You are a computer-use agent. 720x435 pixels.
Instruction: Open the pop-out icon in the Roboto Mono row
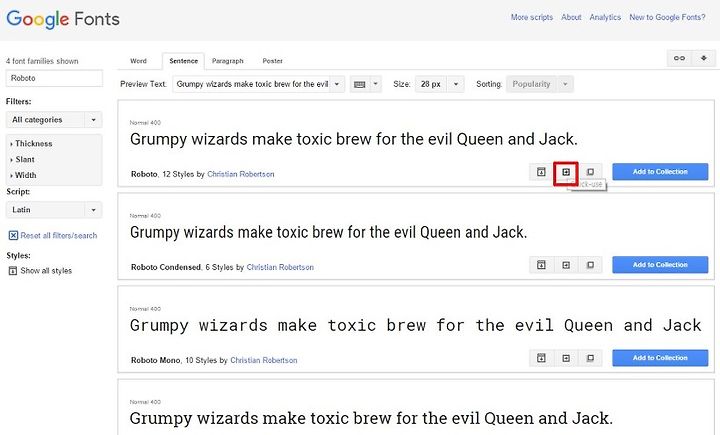pyautogui.click(x=541, y=358)
